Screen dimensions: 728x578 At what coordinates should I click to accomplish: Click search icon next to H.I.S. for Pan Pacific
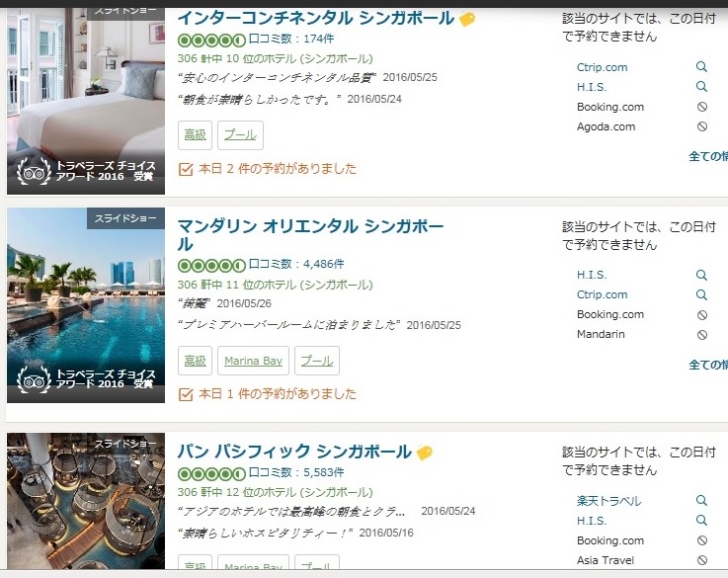coord(701,521)
